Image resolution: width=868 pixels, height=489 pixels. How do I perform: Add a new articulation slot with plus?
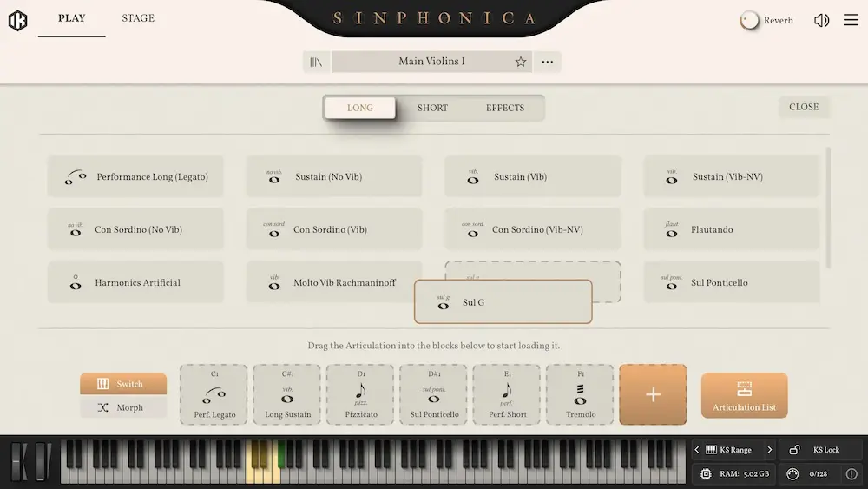coord(654,394)
